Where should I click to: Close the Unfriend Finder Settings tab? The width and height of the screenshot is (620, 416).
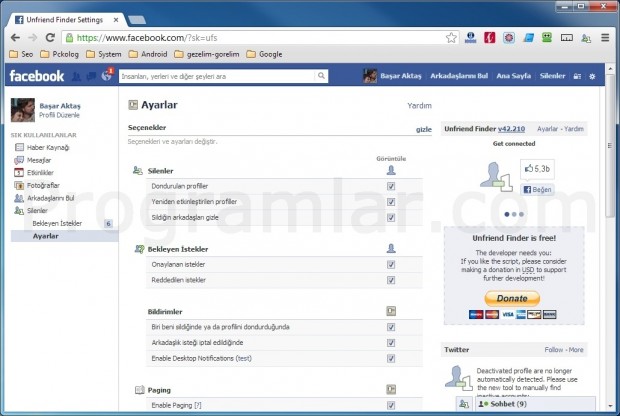pos(116,20)
